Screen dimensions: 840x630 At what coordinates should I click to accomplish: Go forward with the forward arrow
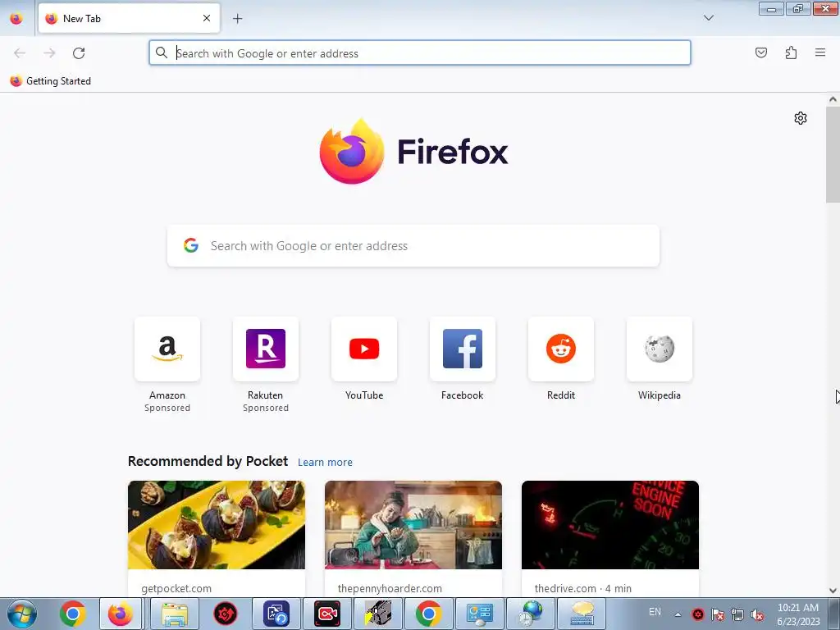coord(49,53)
